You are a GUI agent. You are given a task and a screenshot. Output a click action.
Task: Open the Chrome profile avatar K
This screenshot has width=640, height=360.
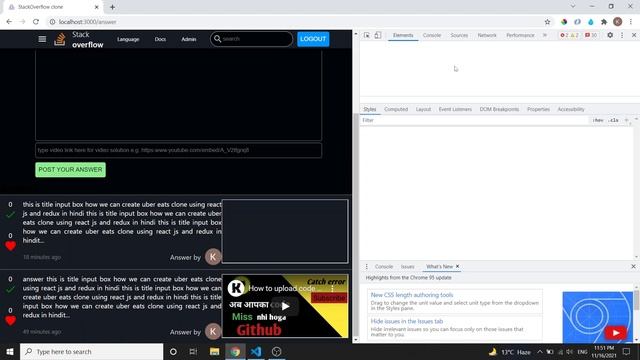pos(618,22)
